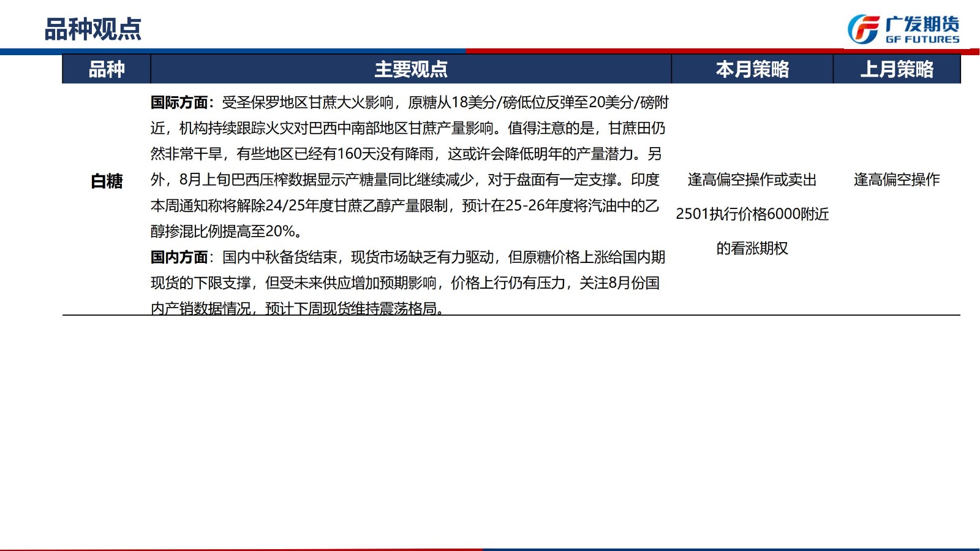Select the line starting with 本周通知称将解除

[x=404, y=206]
